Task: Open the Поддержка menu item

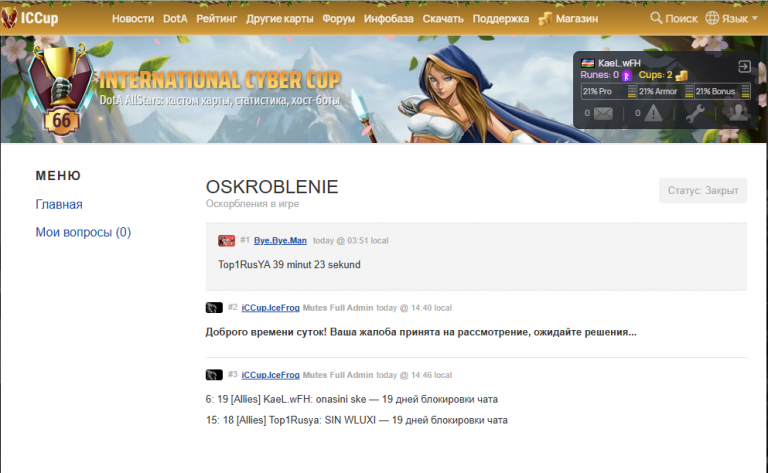Action: tap(501, 19)
